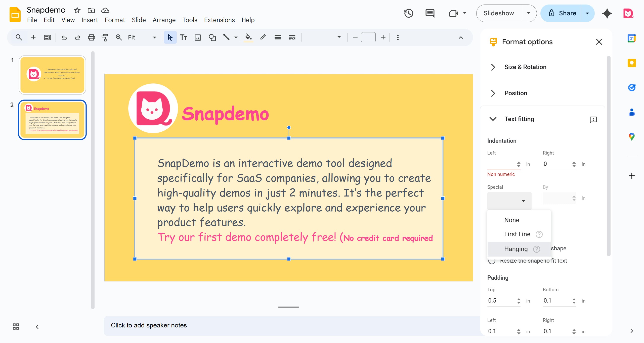
Task: Open the toolbar more options
Action: [x=398, y=37]
